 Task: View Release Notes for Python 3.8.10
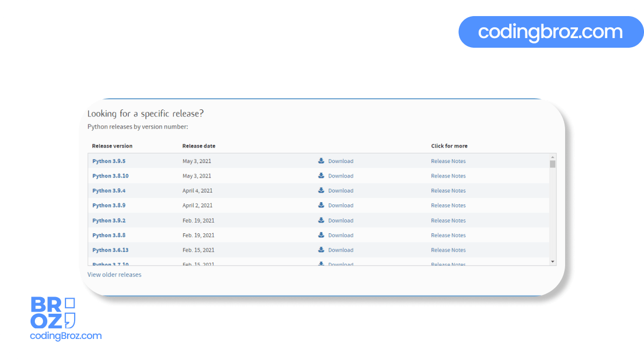click(448, 176)
